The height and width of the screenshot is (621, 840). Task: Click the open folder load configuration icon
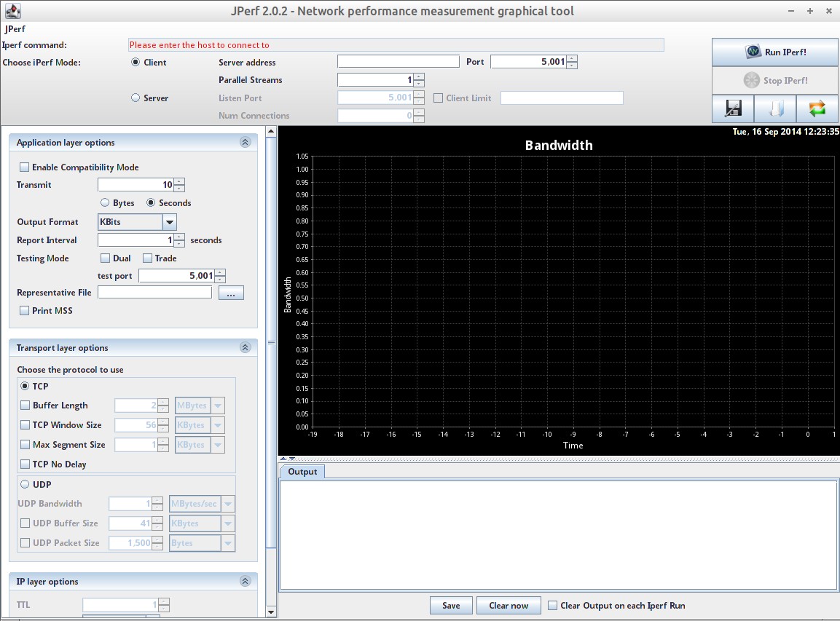[775, 108]
